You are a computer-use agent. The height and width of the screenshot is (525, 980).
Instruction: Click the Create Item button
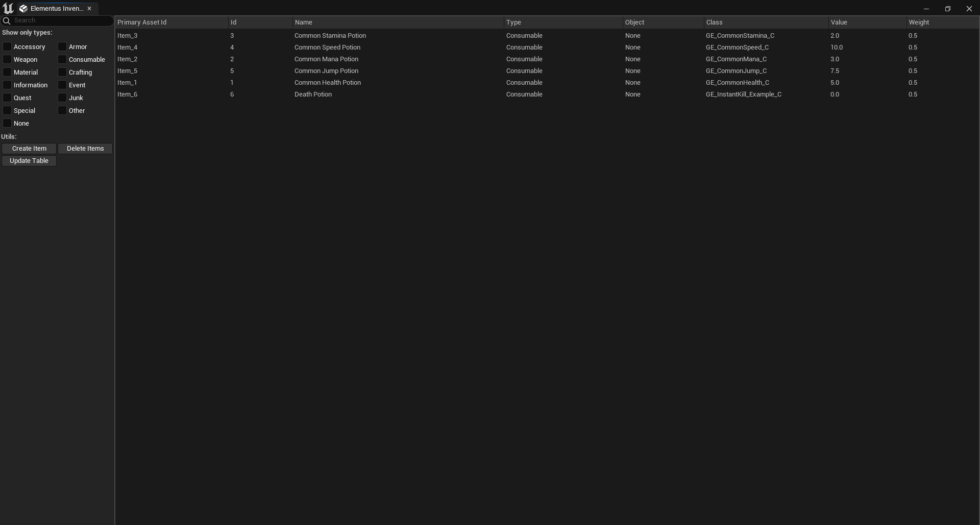click(29, 148)
